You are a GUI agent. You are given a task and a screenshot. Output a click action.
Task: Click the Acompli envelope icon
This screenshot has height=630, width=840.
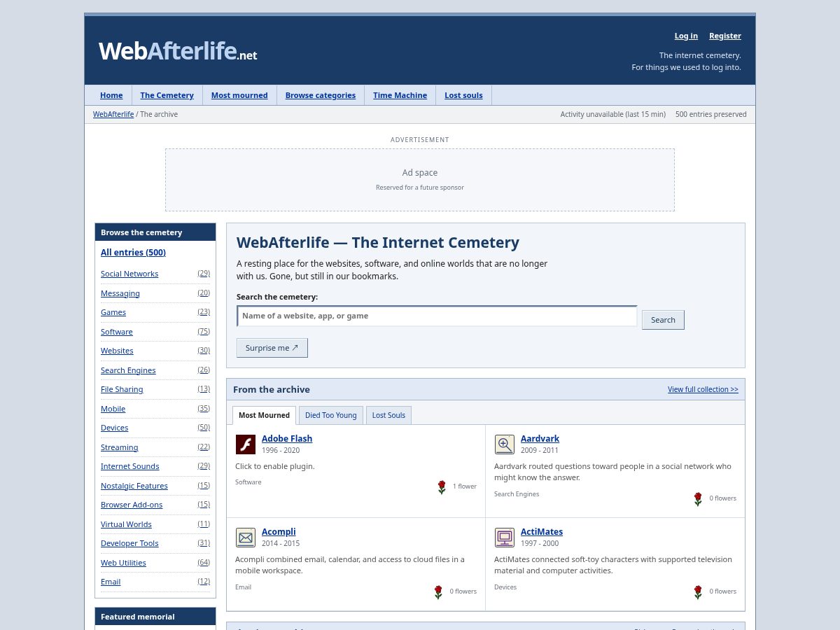coord(246,538)
